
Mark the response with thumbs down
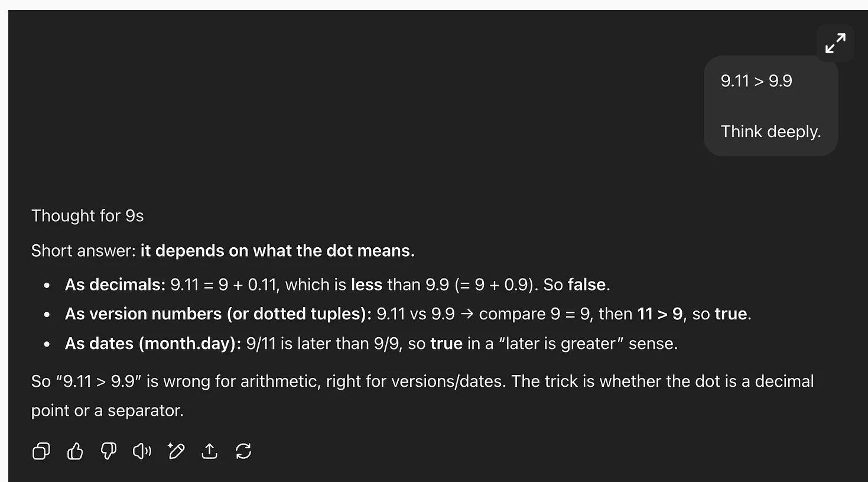point(109,451)
